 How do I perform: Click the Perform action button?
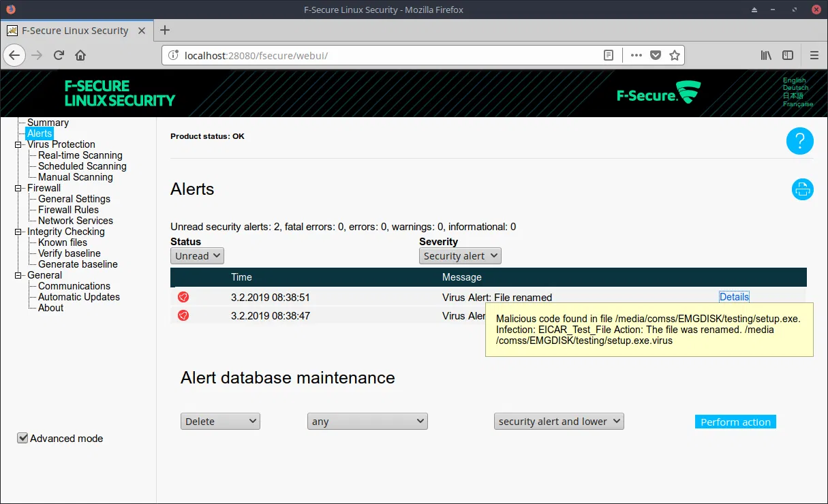click(735, 422)
